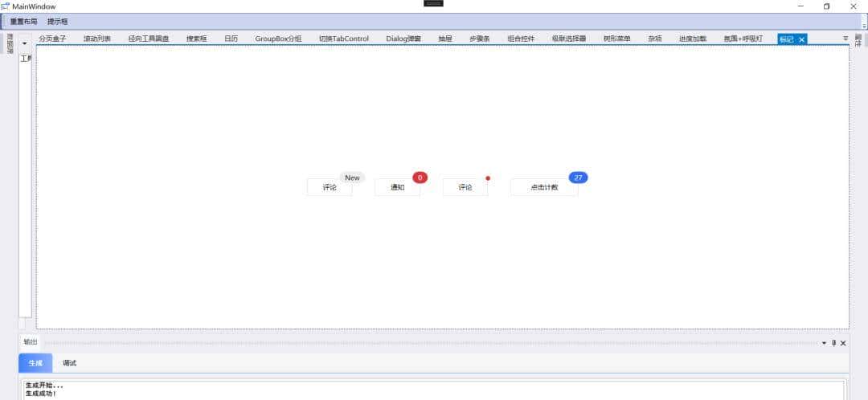Click the 生成成功! output line
This screenshot has height=400, width=868.
point(41,394)
